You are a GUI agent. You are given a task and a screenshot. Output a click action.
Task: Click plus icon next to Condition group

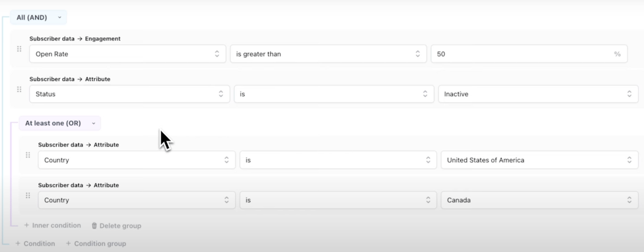click(68, 244)
